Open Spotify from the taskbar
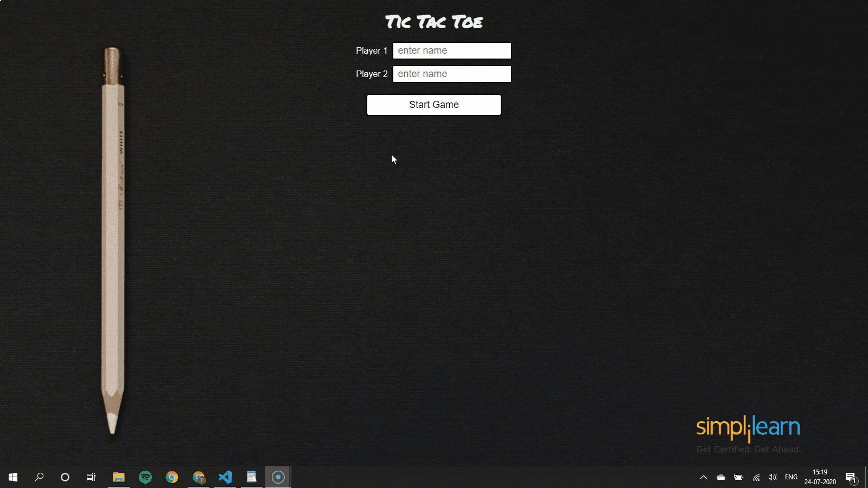Viewport: 868px width, 488px height. pyautogui.click(x=145, y=477)
